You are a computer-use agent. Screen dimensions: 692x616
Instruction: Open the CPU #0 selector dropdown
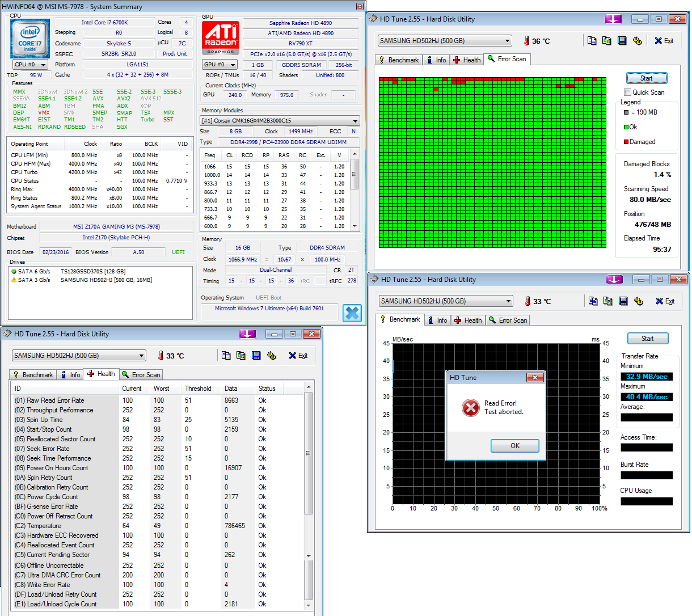(31, 65)
